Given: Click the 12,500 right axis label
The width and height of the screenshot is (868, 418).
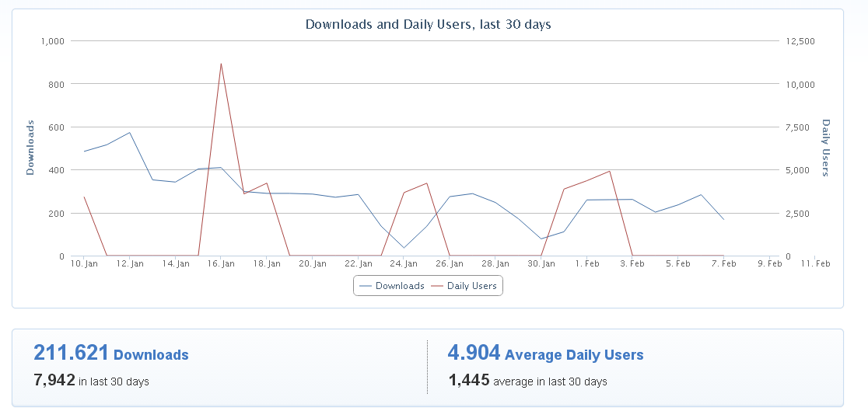Looking at the screenshot, I should [800, 41].
